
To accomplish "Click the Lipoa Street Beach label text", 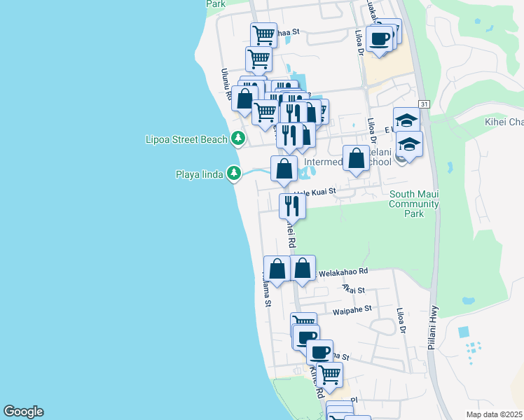I will [186, 139].
